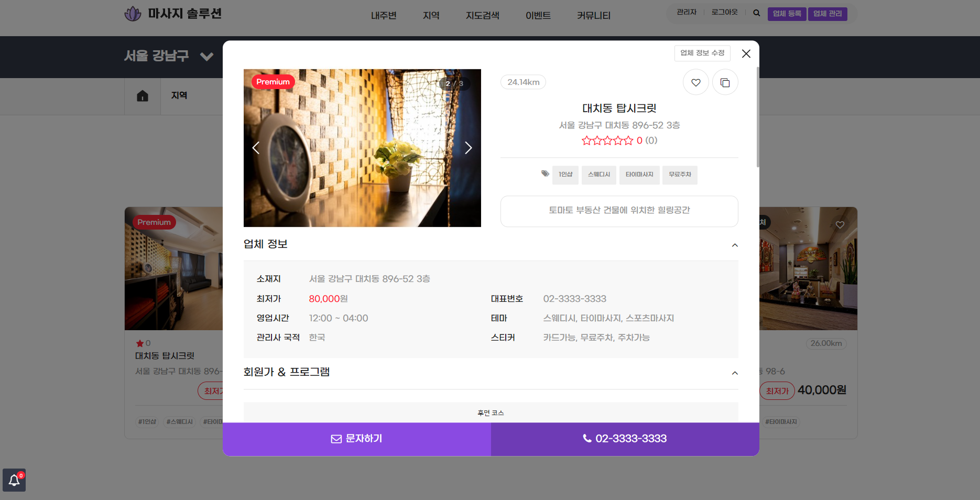Click the copy link icon button
This screenshot has height=500, width=980.
tap(725, 83)
